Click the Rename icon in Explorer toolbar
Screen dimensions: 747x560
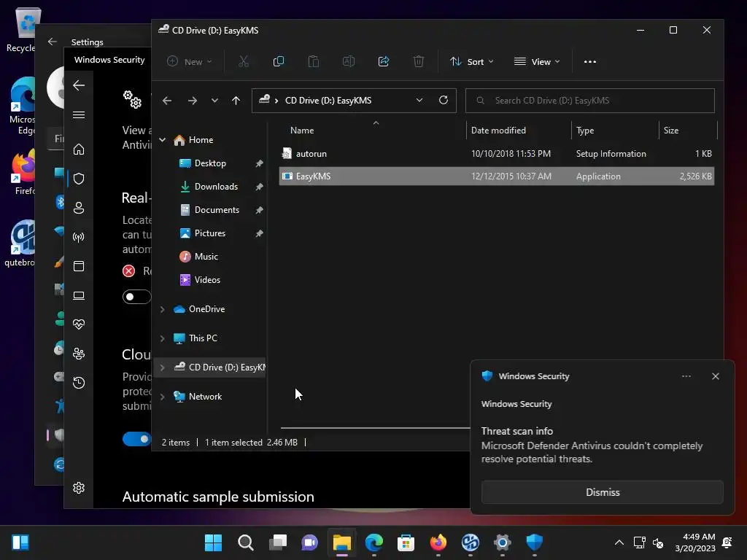(349, 61)
